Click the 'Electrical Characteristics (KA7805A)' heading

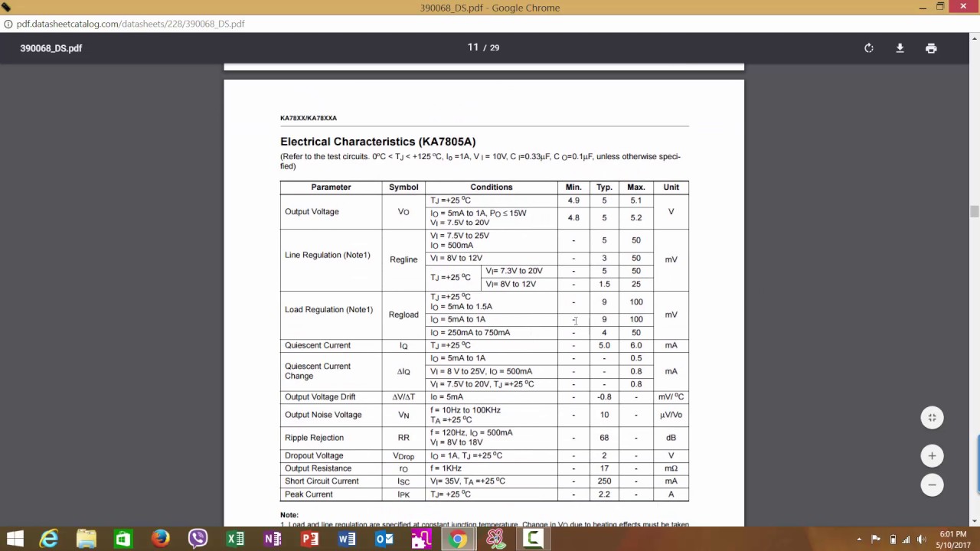tap(378, 142)
